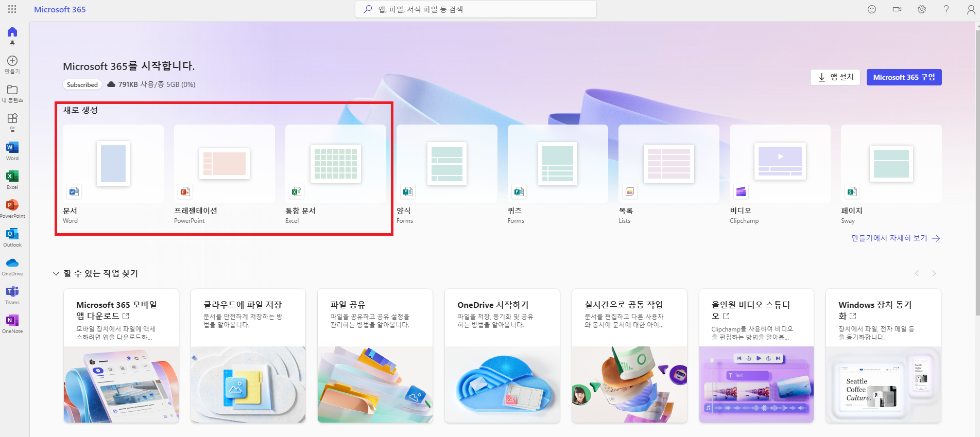
Task: Launch Excel from the sidebar
Action: point(12,180)
